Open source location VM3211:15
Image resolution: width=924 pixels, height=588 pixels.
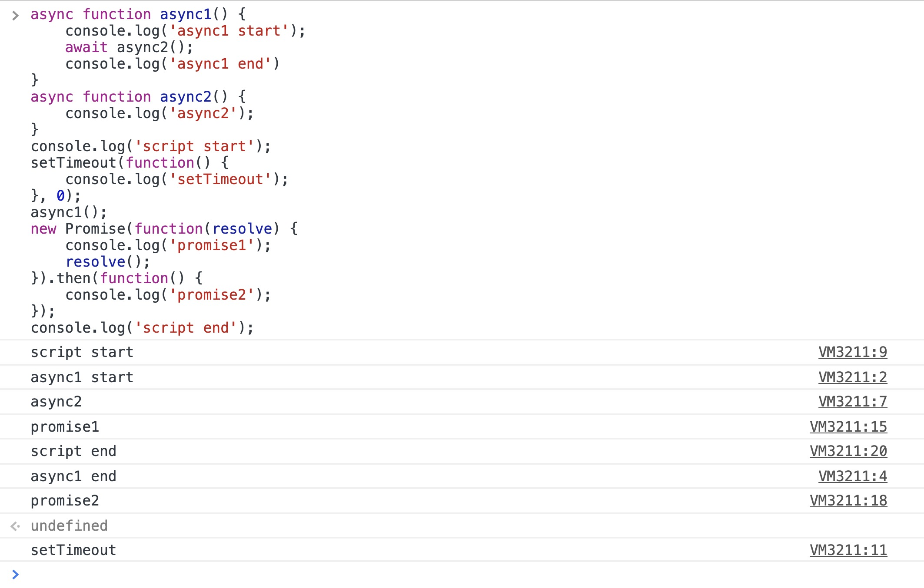[x=848, y=427]
